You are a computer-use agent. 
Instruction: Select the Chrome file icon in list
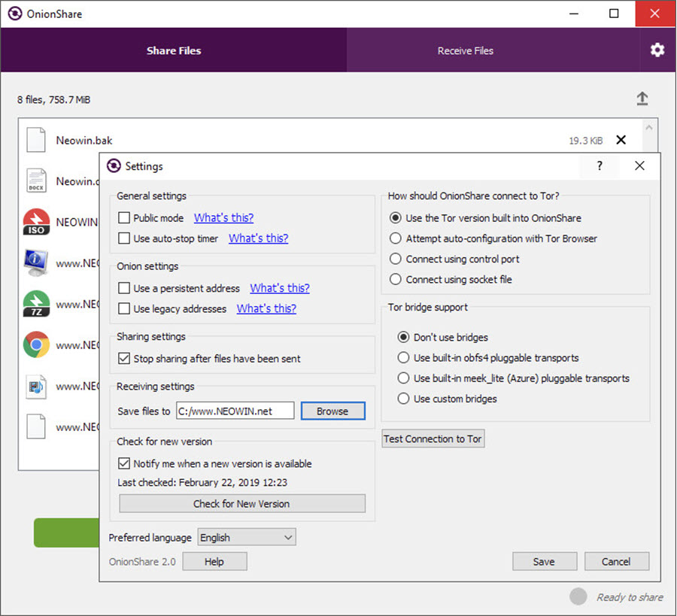[36, 344]
